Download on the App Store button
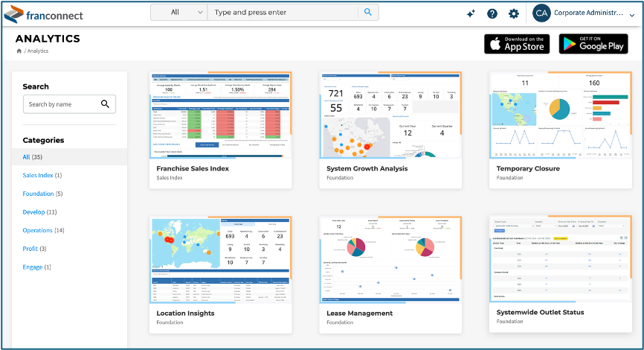 [x=517, y=44]
